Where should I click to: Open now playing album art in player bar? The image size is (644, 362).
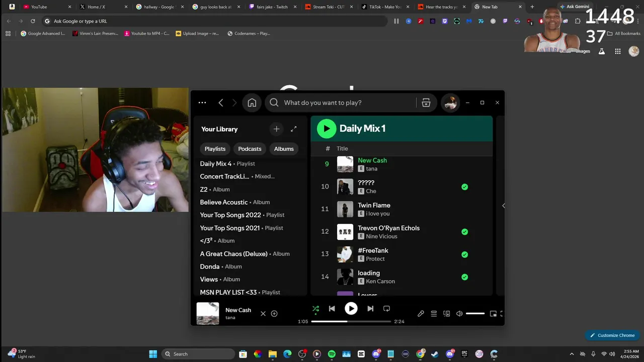[208, 314]
